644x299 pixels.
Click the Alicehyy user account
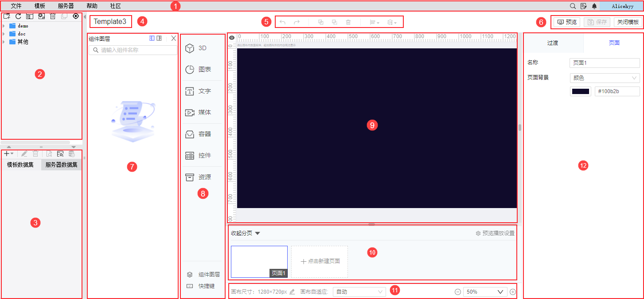[622, 6]
